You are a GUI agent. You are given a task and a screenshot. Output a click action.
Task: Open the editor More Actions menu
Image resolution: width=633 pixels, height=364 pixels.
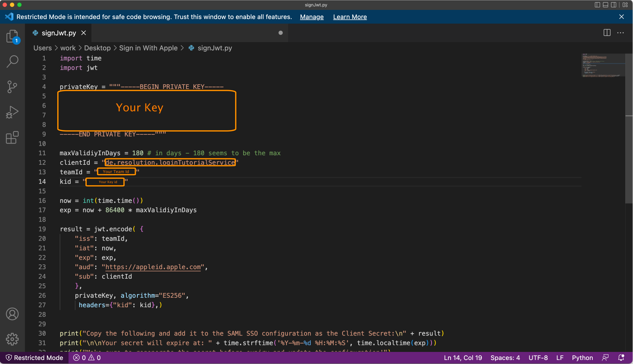coord(621,33)
